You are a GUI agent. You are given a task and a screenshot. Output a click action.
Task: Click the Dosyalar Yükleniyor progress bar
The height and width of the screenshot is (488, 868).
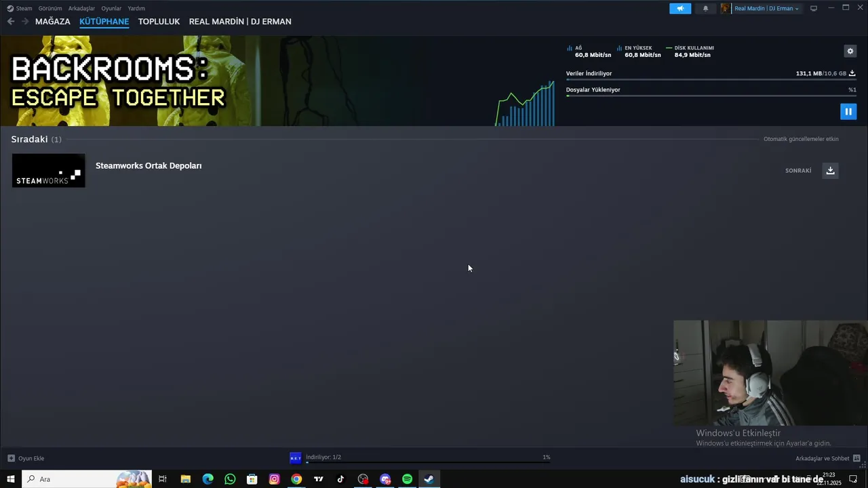click(x=711, y=96)
